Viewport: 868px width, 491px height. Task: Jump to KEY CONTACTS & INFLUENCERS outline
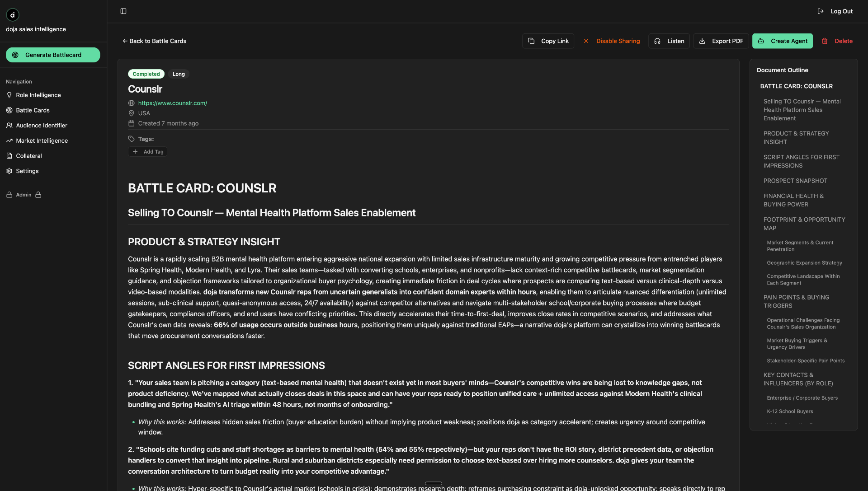[x=798, y=379]
